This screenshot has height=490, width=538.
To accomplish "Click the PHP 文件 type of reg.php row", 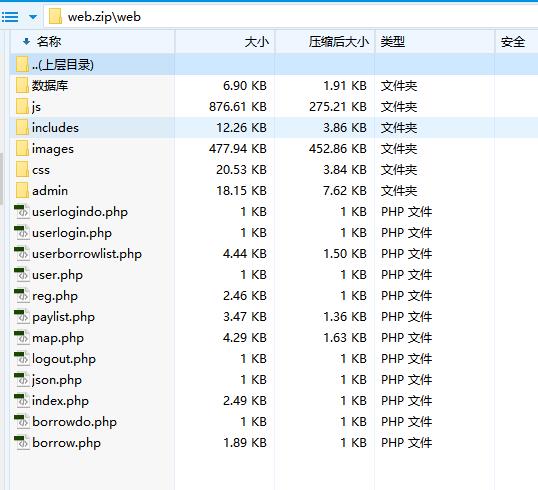I will pos(407,295).
